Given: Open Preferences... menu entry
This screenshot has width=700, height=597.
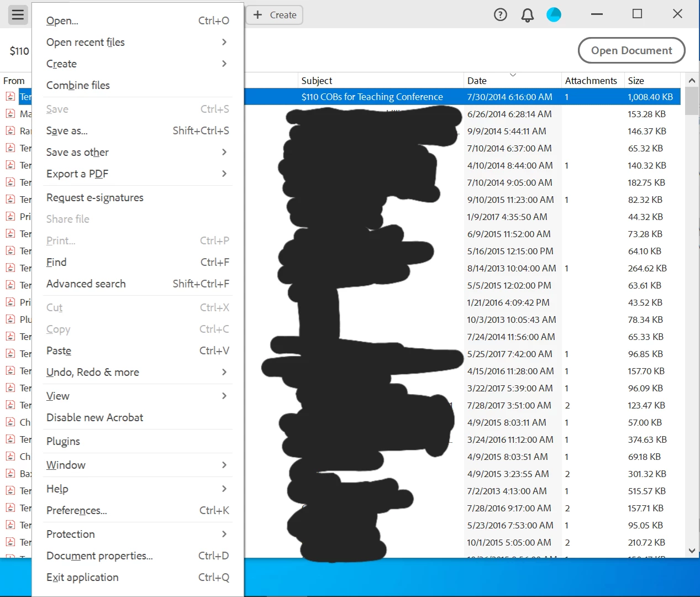Looking at the screenshot, I should tap(138, 510).
